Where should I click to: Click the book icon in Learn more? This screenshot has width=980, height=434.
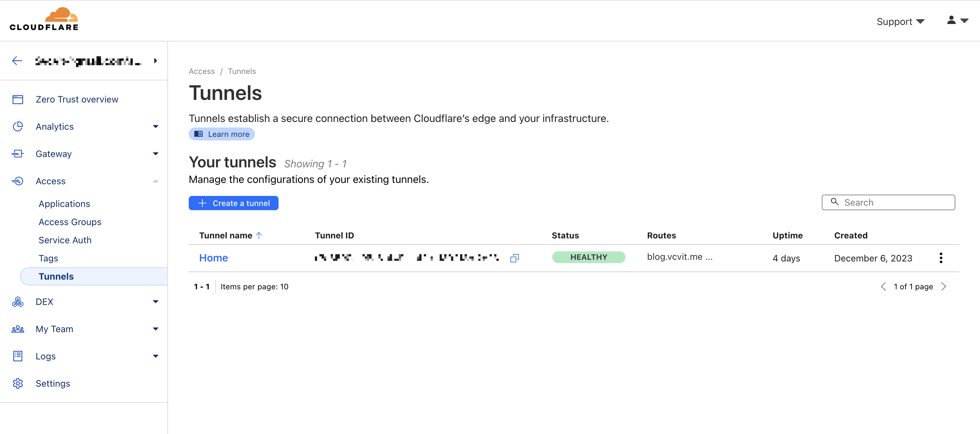tap(198, 134)
